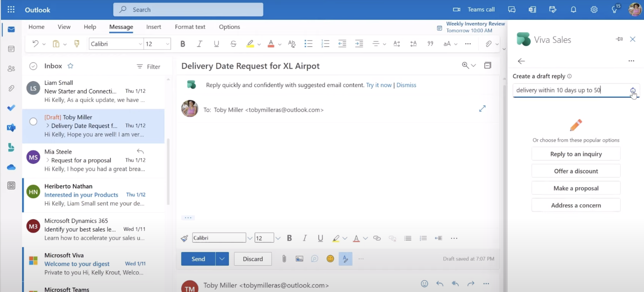Screen dimensions: 644x292
Task: Increase indent using ribbon icon
Action: pyautogui.click(x=359, y=44)
